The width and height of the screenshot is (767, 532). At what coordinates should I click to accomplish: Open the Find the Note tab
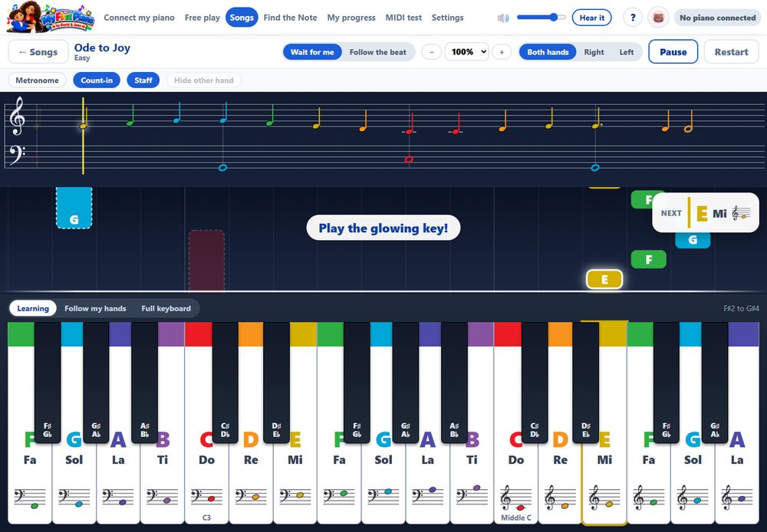pos(290,18)
